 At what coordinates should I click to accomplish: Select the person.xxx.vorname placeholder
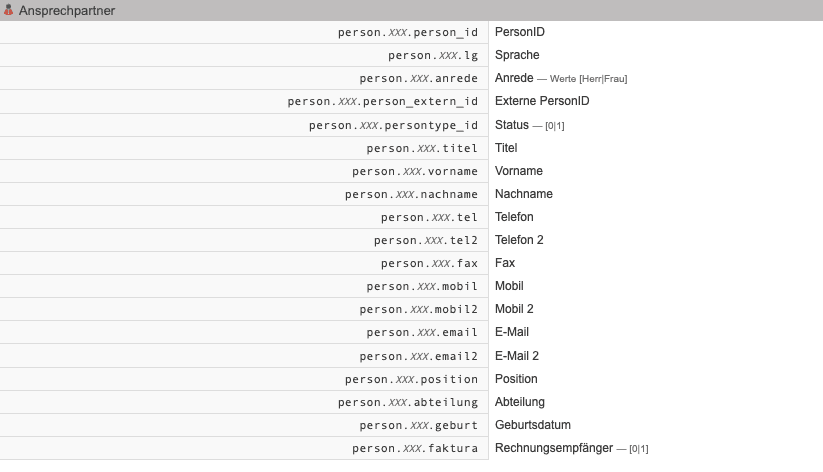[415, 171]
